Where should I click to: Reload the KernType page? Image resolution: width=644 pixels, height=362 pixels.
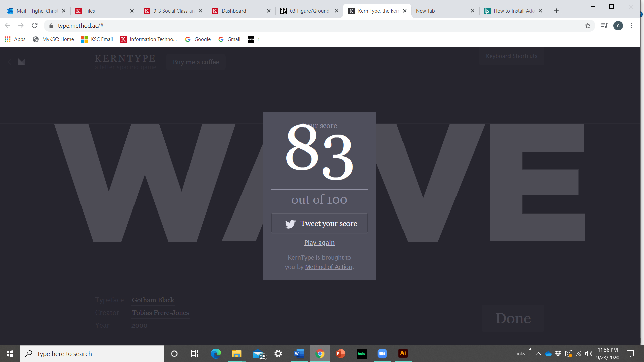coord(35,26)
